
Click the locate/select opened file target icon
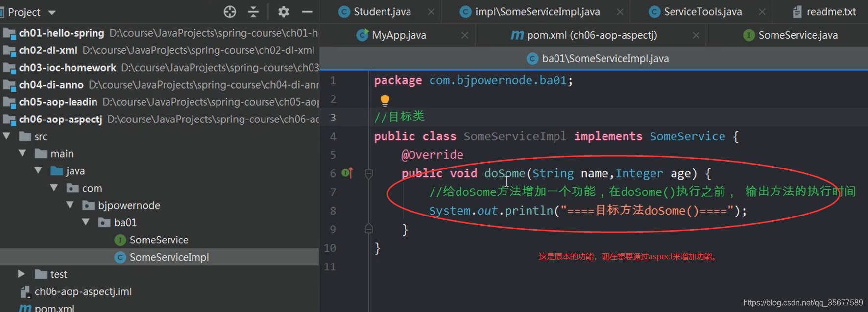point(230,12)
